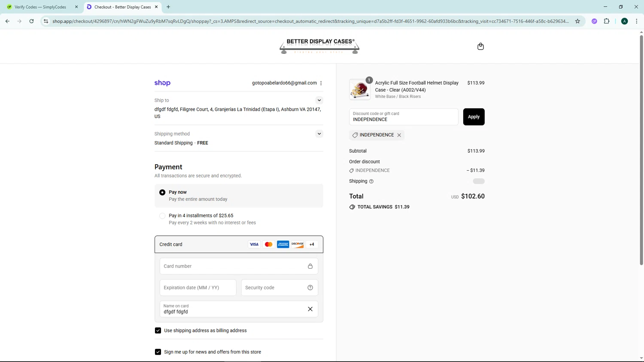The height and width of the screenshot is (362, 644).
Task: Toggle use shipping address as billing
Action: pos(158,331)
